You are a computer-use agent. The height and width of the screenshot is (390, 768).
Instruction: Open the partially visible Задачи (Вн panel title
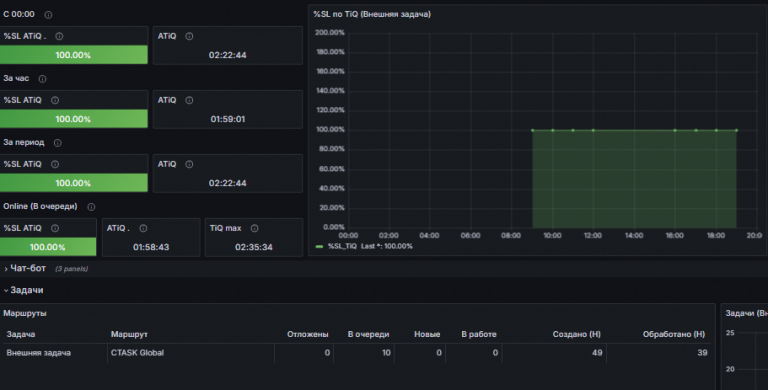pos(746,313)
